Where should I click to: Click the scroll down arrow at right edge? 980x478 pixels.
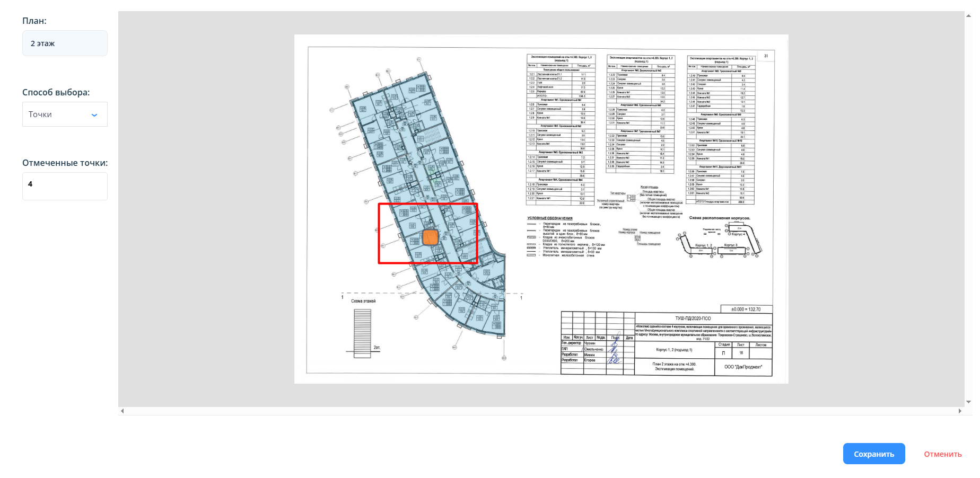(969, 402)
